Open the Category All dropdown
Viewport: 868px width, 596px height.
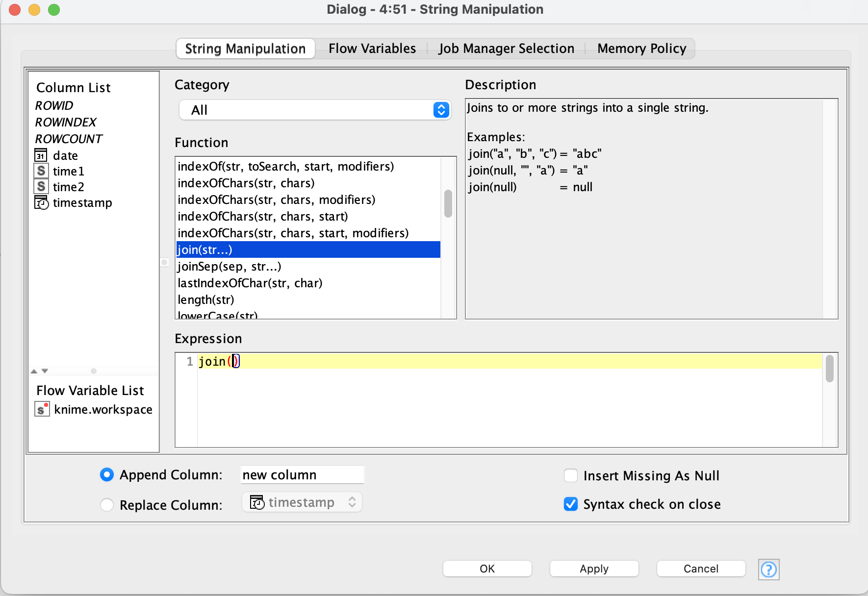point(315,110)
